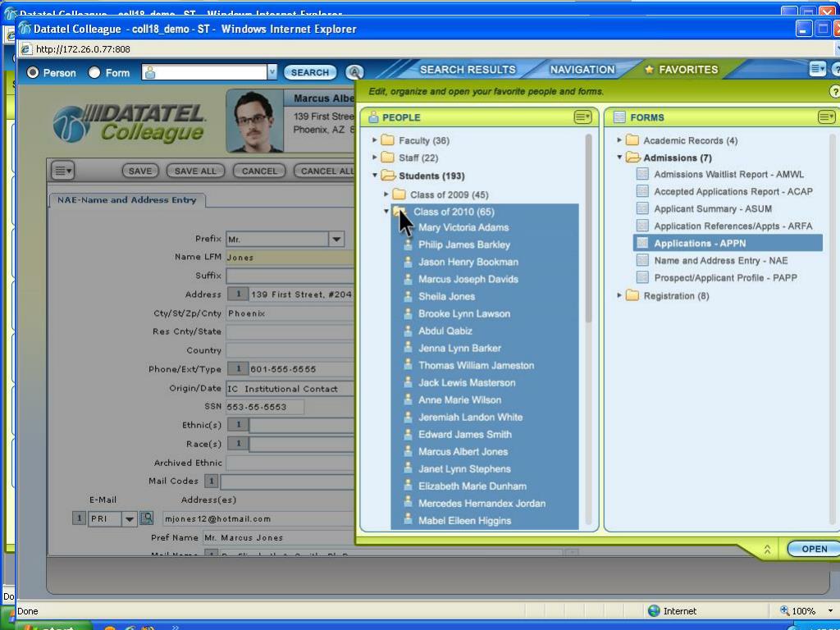Viewport: 840px width, 630px height.
Task: Click the Academic Records folder icon
Action: coord(632,139)
